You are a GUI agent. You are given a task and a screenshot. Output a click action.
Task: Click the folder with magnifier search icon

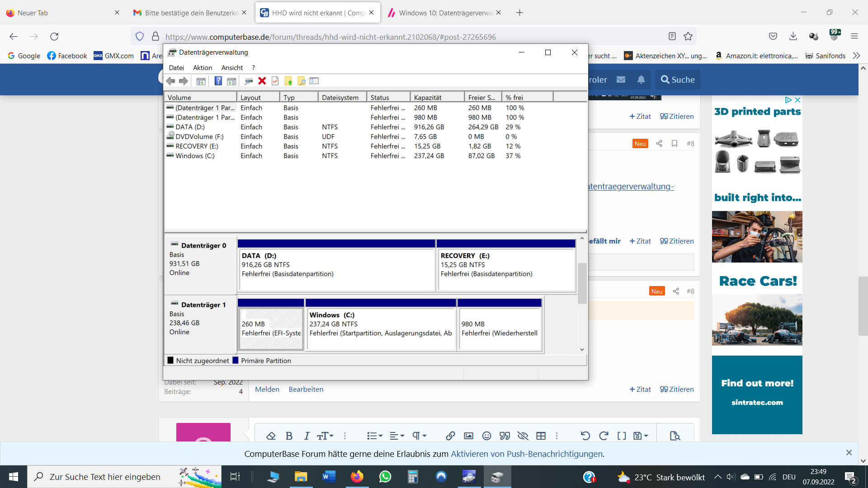pos(302,81)
